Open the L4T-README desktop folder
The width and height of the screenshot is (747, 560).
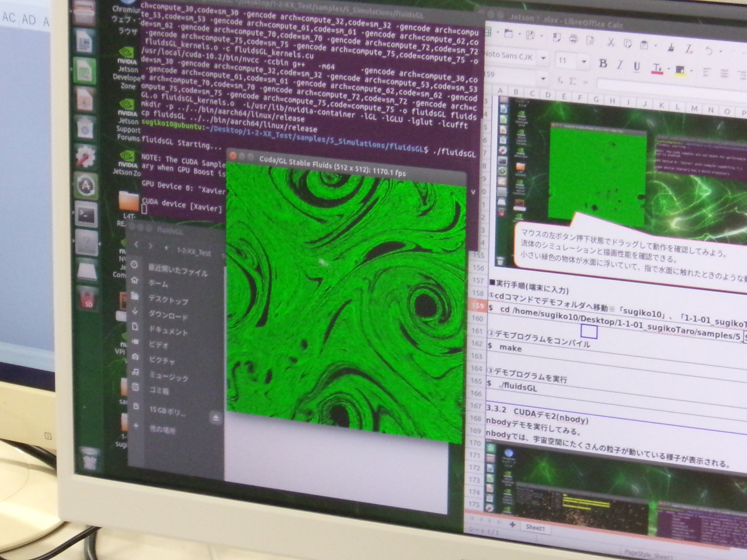129,208
